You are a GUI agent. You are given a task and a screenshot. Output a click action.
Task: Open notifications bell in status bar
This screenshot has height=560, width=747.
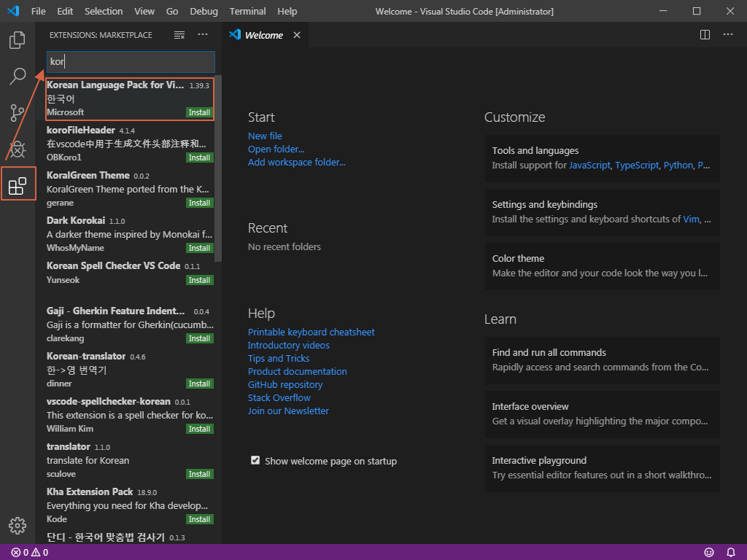coord(731,553)
